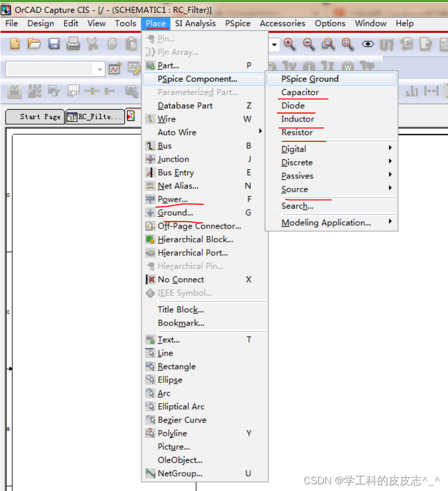448x491 pixels.
Task: Choose Bookmark... menu item
Action: click(x=205, y=323)
